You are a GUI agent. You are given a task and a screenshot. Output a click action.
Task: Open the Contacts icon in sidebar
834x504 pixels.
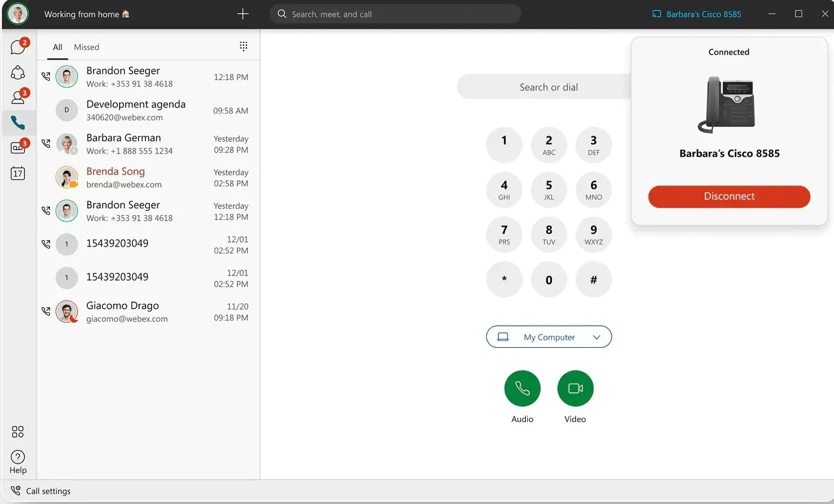tap(18, 98)
